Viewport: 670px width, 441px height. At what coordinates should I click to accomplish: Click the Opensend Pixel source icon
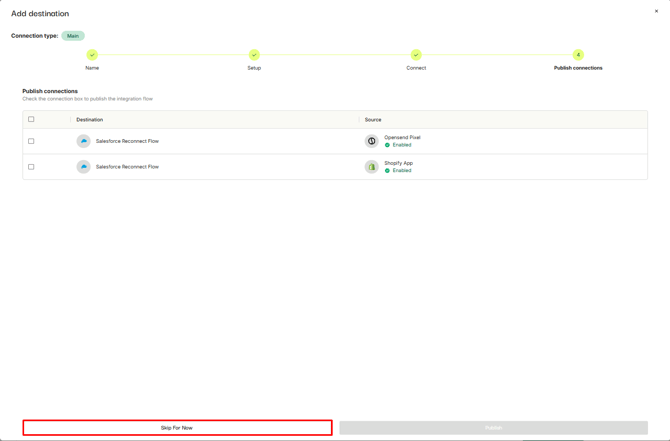[x=372, y=141]
